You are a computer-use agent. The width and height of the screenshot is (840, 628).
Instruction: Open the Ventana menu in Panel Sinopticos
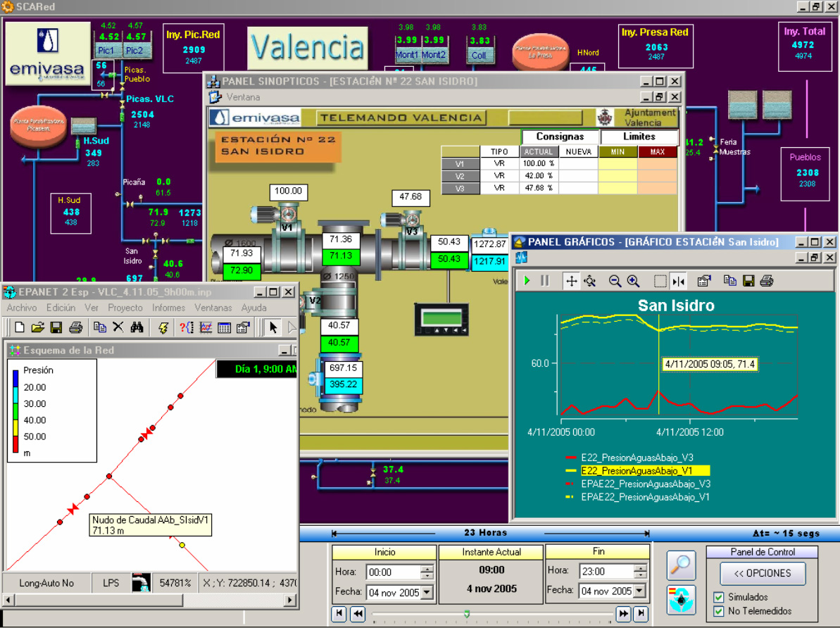pyautogui.click(x=243, y=97)
